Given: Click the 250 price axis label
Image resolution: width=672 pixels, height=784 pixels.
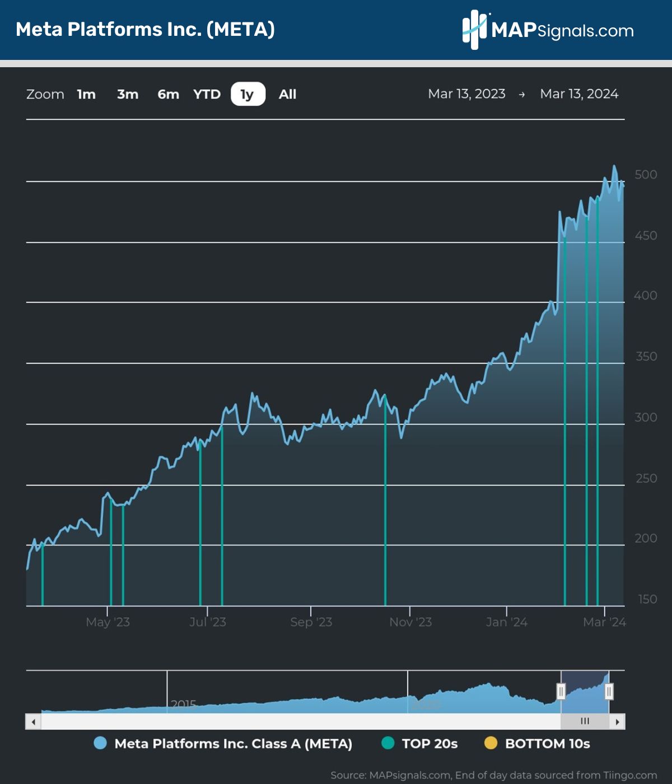Looking at the screenshot, I should (x=646, y=478).
